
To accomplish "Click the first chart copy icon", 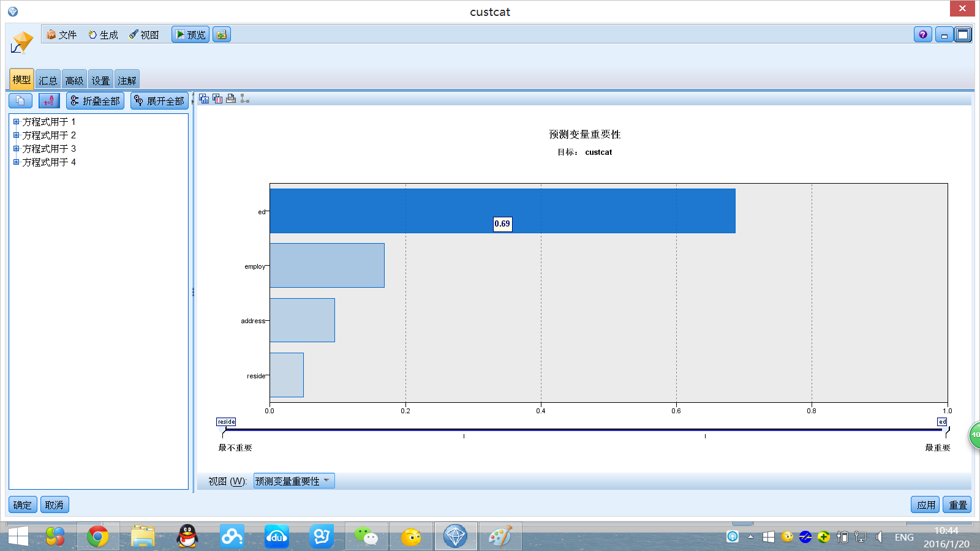I will (x=204, y=99).
